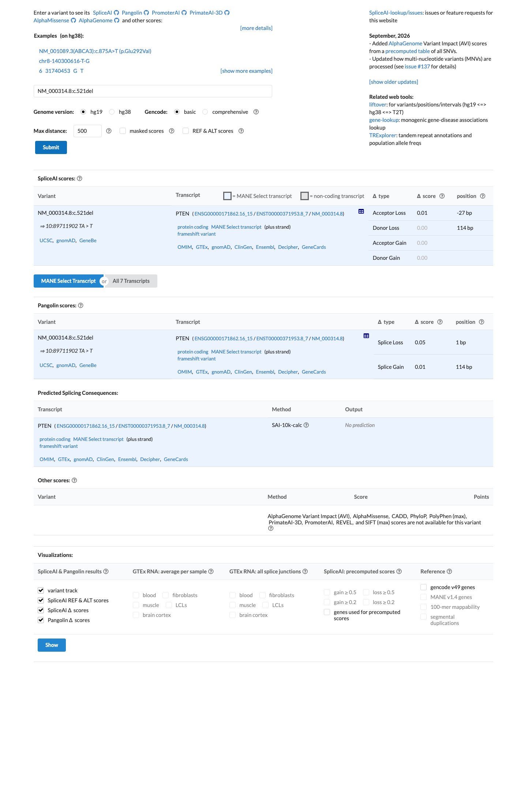532x805 pixels.
Task: Uncheck the variant track checkbox
Action: [x=41, y=591]
